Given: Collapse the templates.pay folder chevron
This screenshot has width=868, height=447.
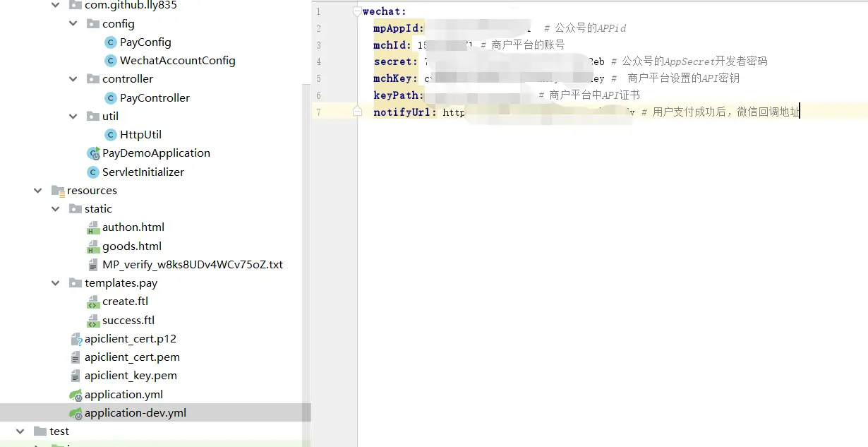Looking at the screenshot, I should coord(56,283).
